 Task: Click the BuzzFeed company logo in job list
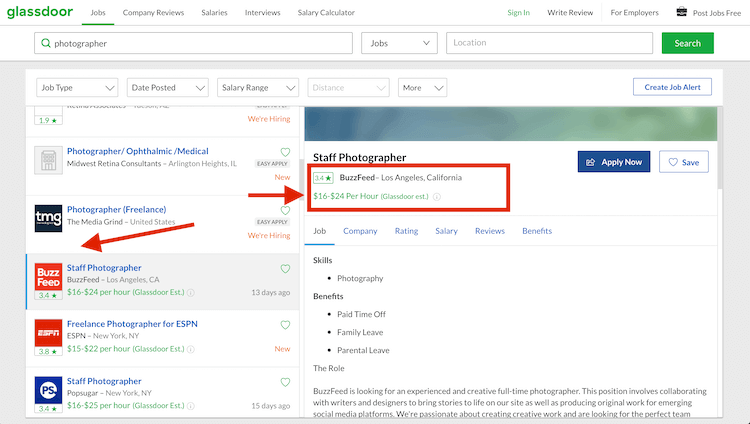click(x=48, y=275)
